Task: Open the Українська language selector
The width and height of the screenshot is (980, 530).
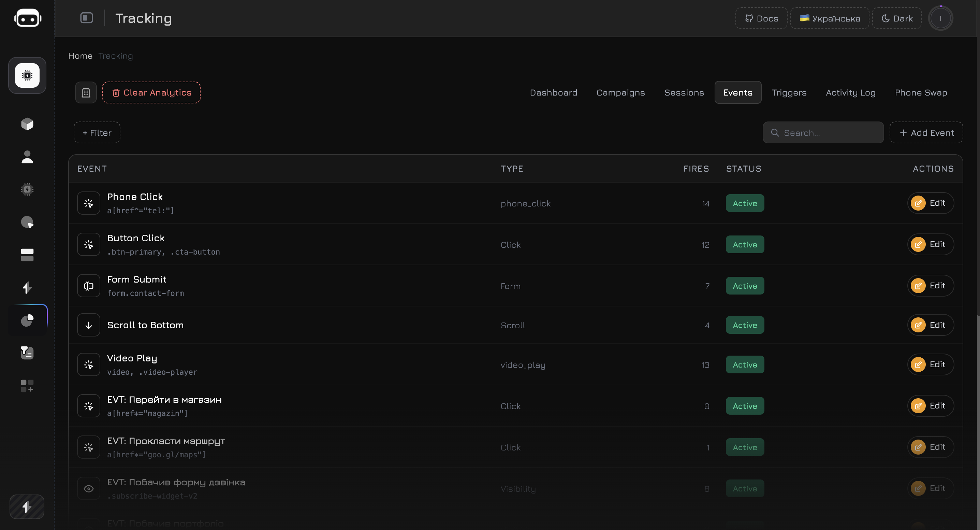Action: [x=830, y=18]
